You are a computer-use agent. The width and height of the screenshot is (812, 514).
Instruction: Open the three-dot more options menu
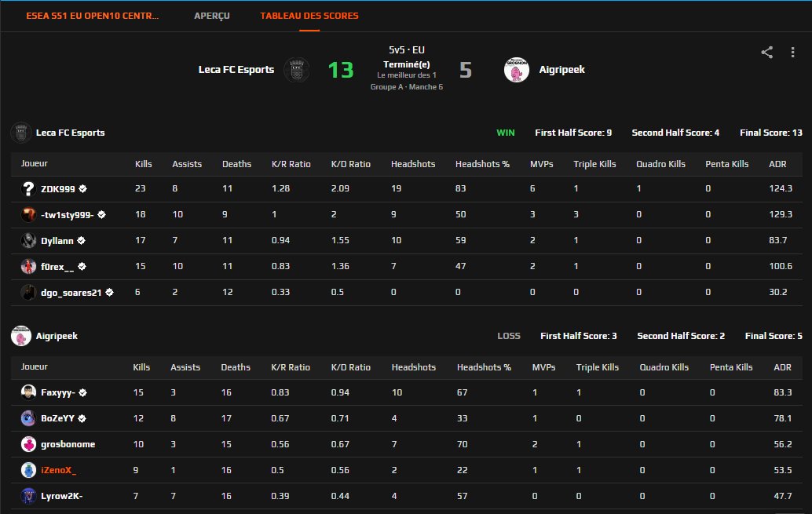pos(792,53)
